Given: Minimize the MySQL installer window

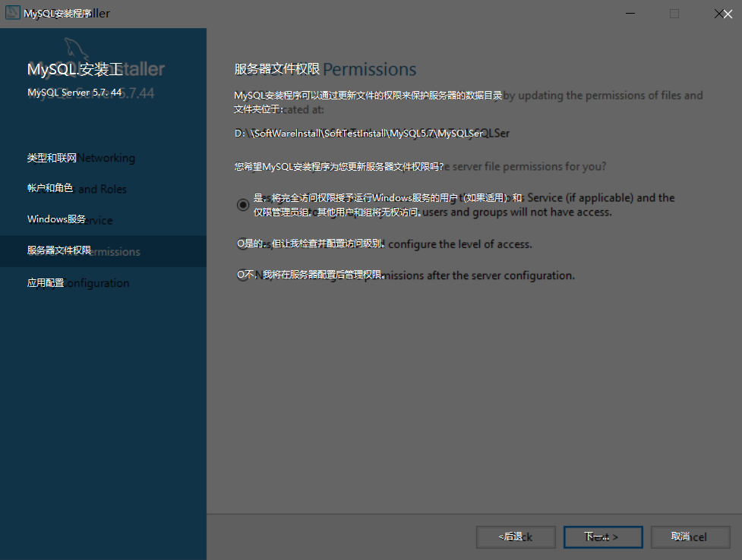Looking at the screenshot, I should [630, 13].
